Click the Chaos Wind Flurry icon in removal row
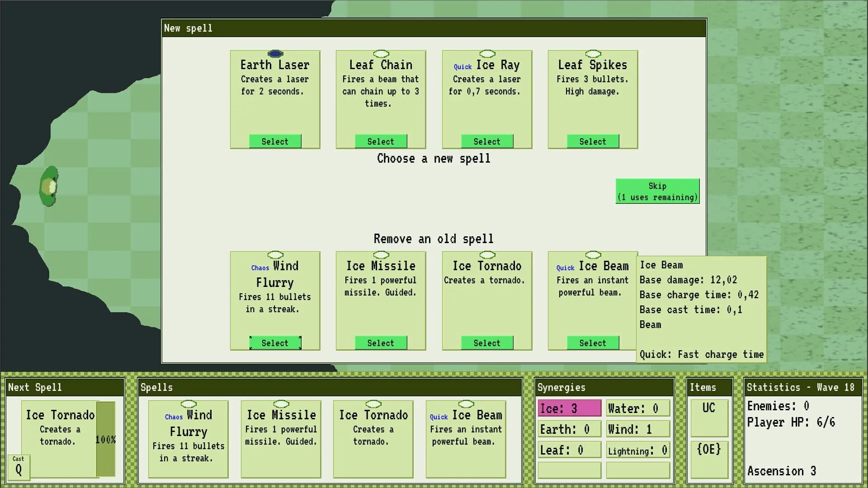Screen dimensions: 868x488 tap(275, 254)
